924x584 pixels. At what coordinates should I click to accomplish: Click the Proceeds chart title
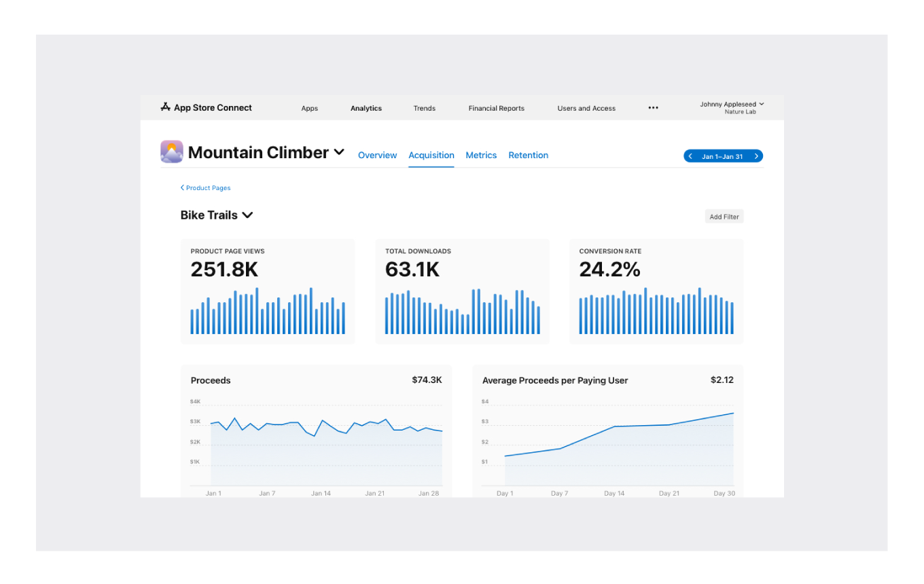point(211,380)
